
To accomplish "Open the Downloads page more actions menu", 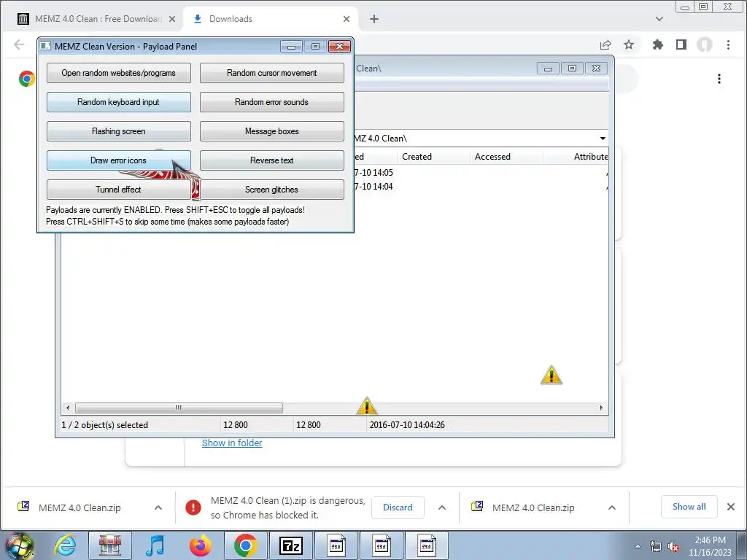I will 719,79.
